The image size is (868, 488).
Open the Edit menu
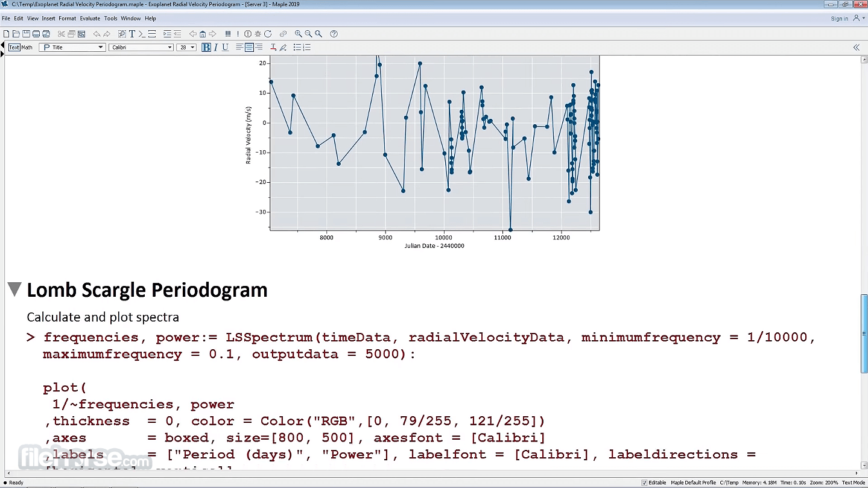pyautogui.click(x=19, y=19)
